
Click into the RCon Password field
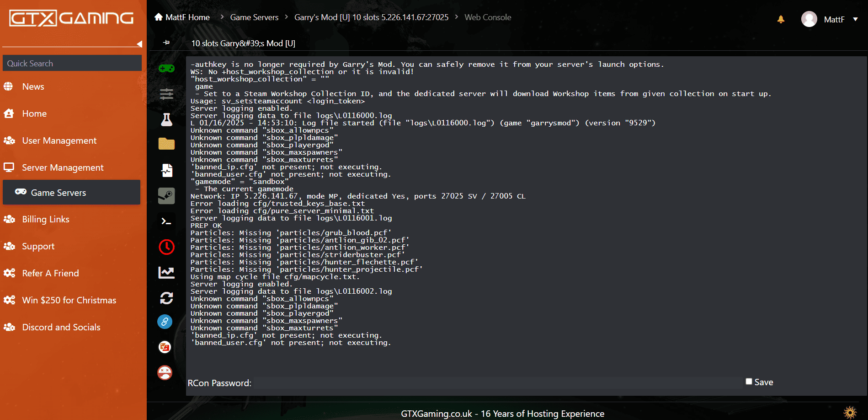pos(497,383)
